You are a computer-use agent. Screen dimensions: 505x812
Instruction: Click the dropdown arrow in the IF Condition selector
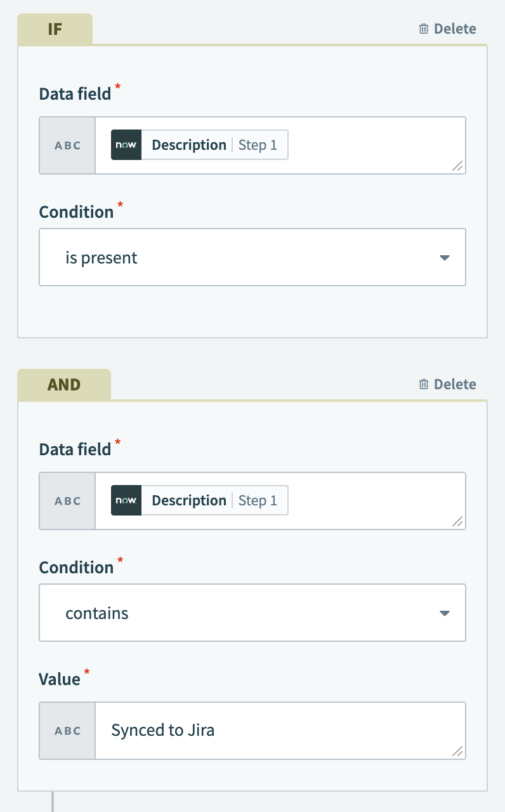(445, 257)
